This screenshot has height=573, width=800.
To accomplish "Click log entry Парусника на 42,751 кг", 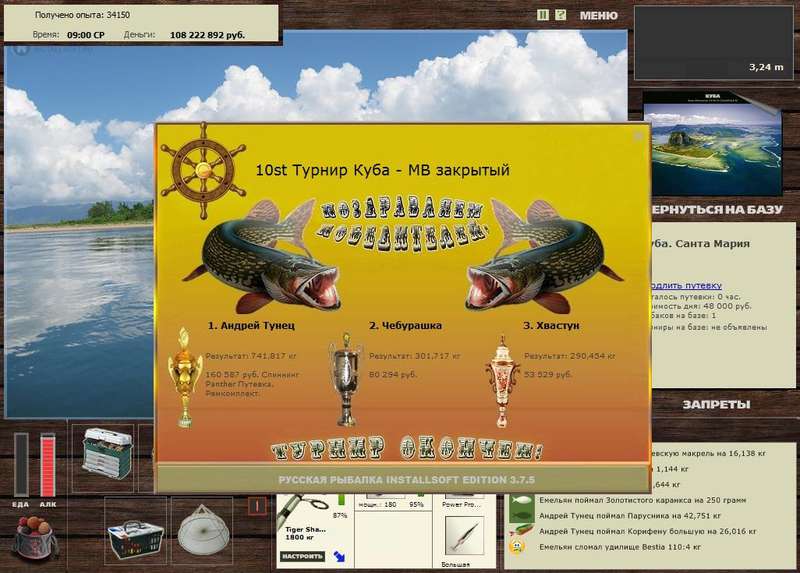I will 630,516.
